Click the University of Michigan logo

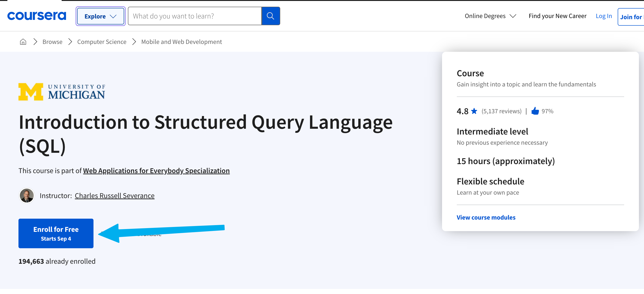[62, 92]
